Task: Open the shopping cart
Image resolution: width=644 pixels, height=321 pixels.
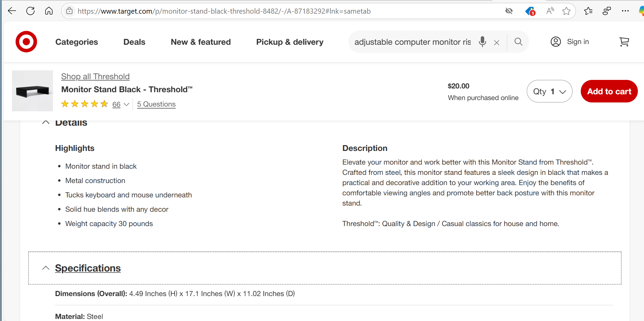Action: pyautogui.click(x=624, y=42)
